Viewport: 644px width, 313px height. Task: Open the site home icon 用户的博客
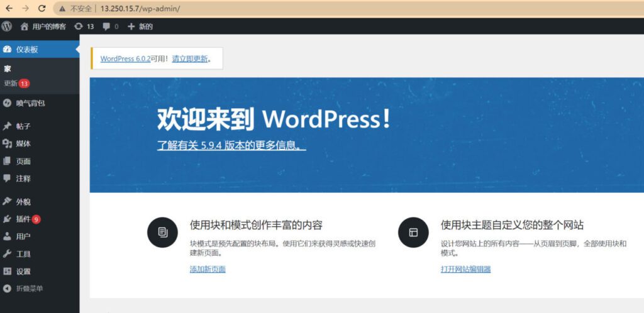[25, 26]
